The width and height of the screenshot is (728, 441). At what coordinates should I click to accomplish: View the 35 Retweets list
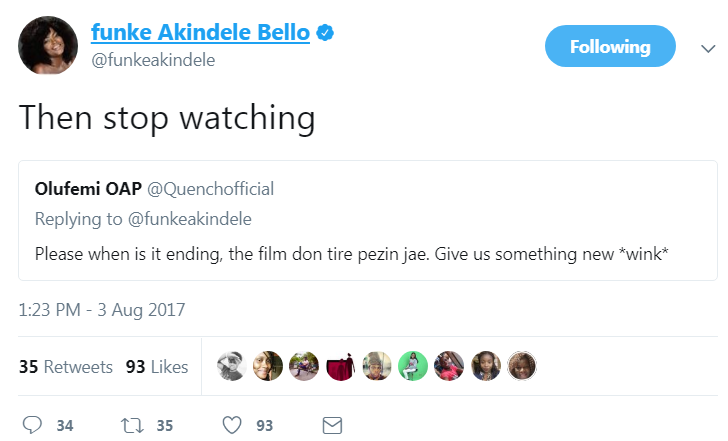click(66, 367)
